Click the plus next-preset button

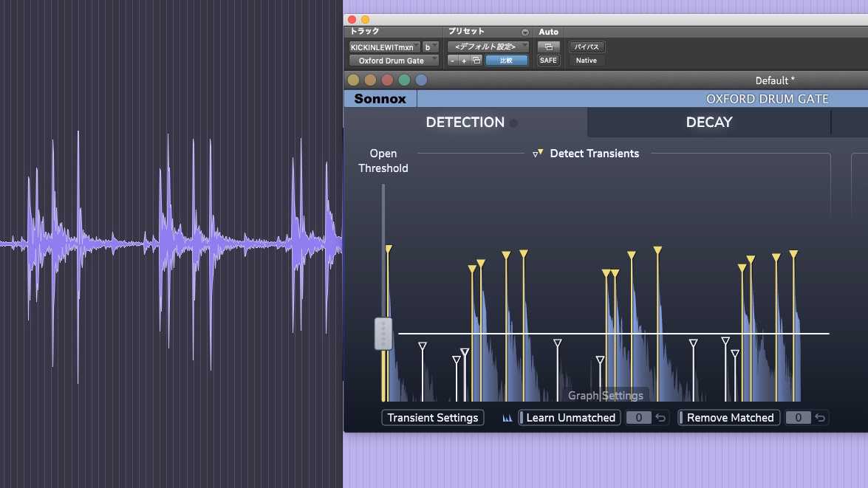(464, 61)
